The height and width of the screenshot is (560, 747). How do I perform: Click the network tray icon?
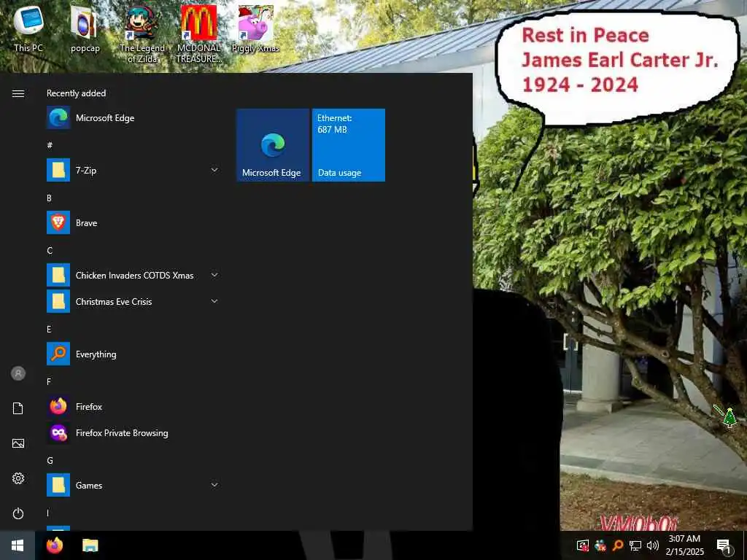pos(635,545)
